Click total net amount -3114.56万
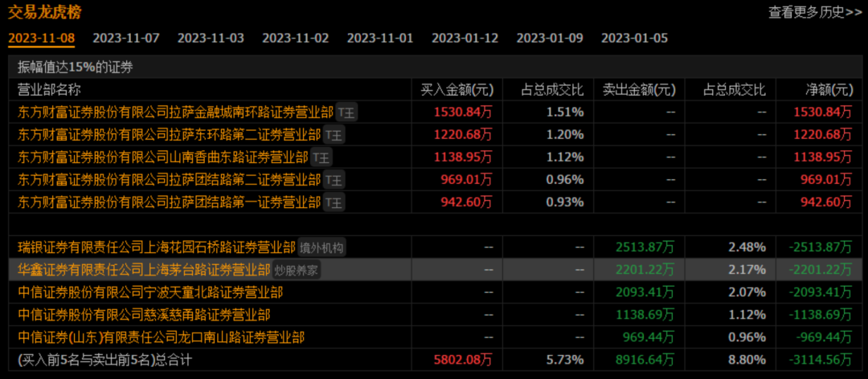868x379 pixels. pos(820,360)
